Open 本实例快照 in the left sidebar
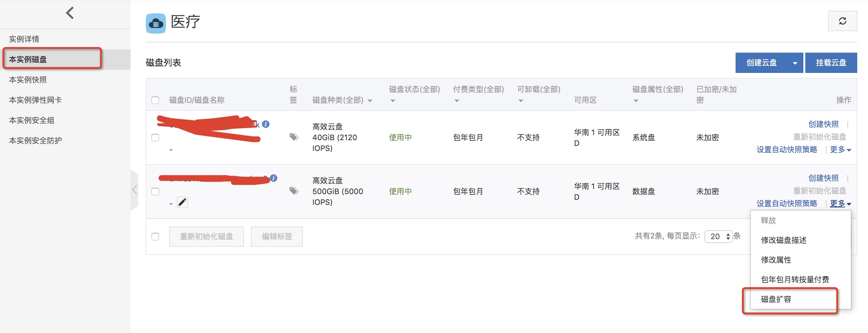This screenshot has width=868, height=333. coord(28,80)
